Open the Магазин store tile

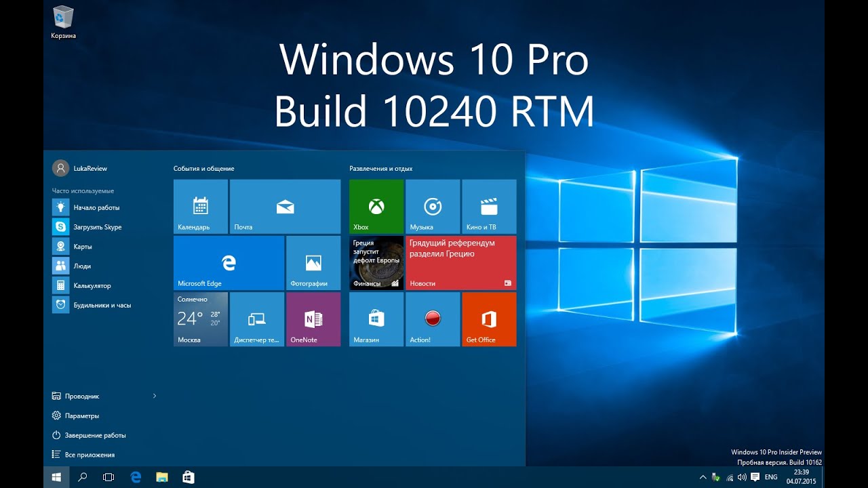(x=376, y=319)
